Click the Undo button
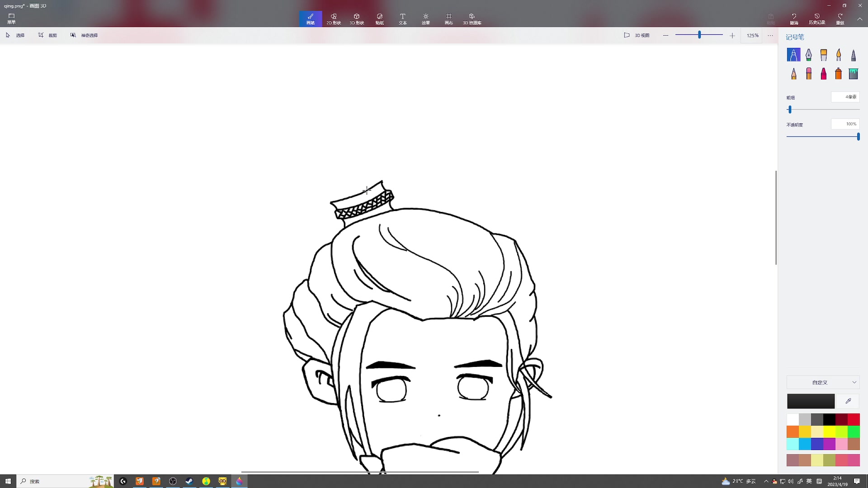Screen dimensions: 868x488 pos(794,19)
